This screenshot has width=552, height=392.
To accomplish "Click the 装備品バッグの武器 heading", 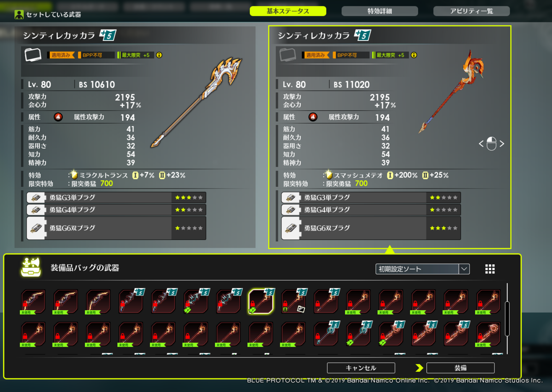I will coord(85,267).
